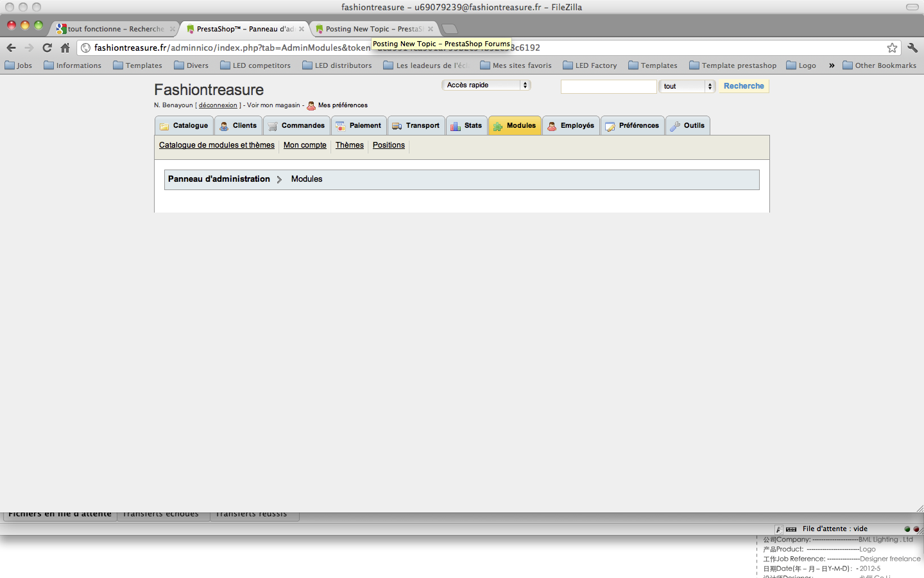Select the PrestaShop Panneau d'ad browser tab
Screen dimensions: 924x578
pos(244,29)
